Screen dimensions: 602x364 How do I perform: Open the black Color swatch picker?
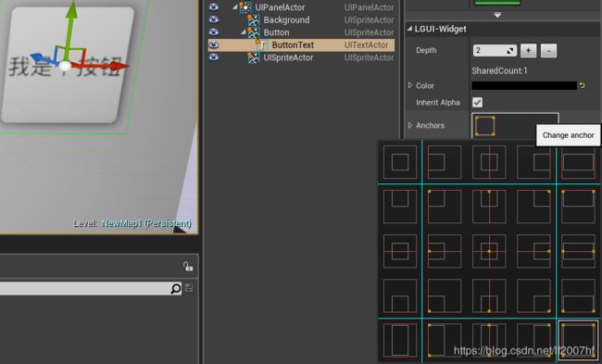(524, 85)
